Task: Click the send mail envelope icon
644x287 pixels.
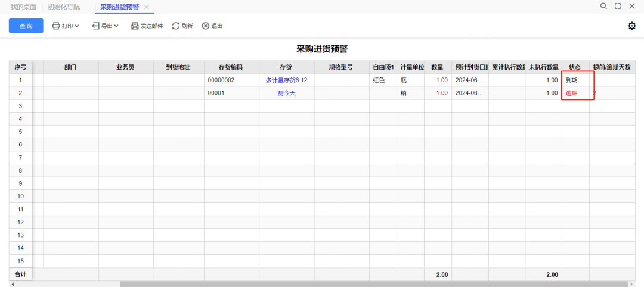Action: 135,26
